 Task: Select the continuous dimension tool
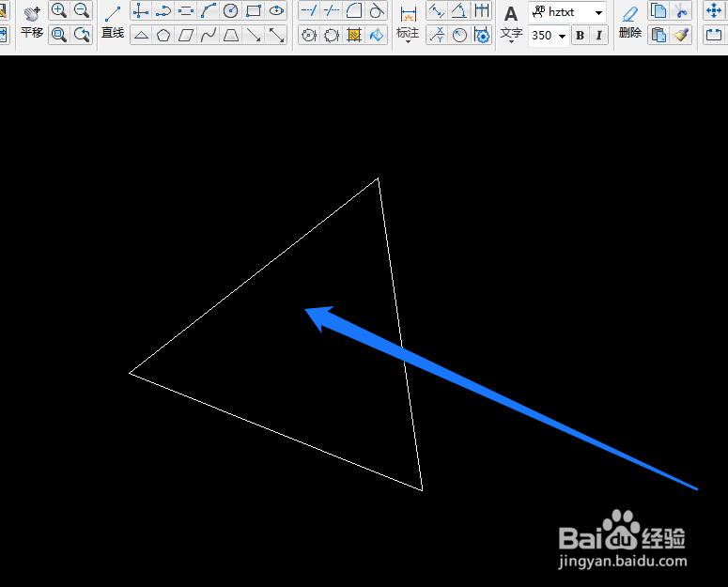pyautogui.click(x=482, y=10)
